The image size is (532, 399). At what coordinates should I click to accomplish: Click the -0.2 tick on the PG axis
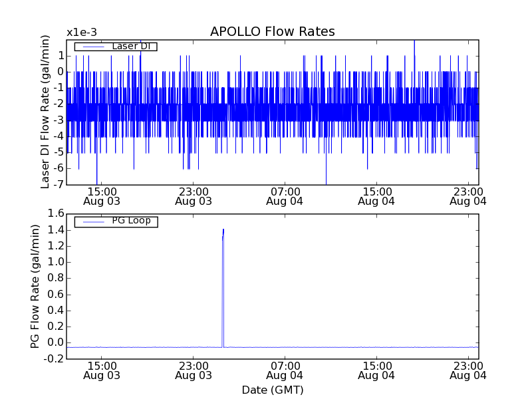pyautogui.click(x=53, y=359)
